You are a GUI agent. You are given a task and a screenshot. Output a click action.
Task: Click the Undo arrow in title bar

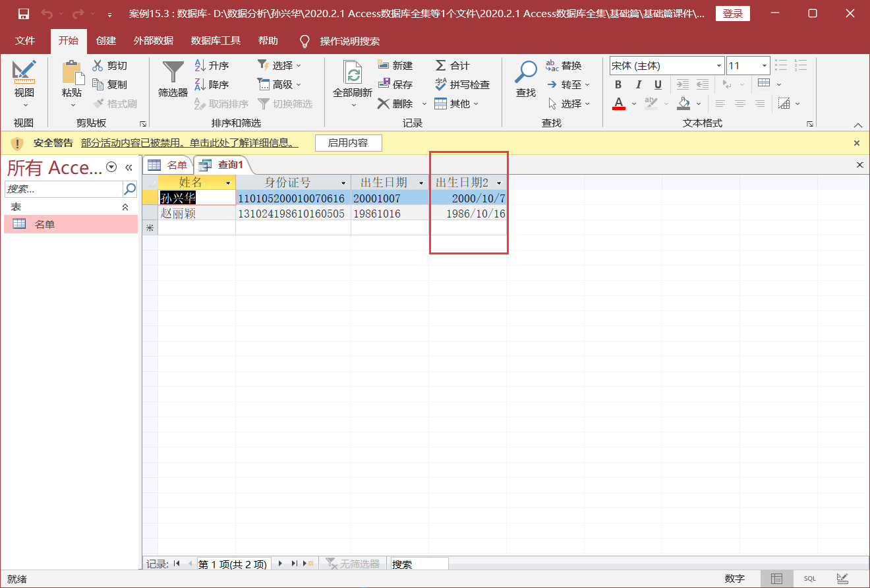(46, 14)
